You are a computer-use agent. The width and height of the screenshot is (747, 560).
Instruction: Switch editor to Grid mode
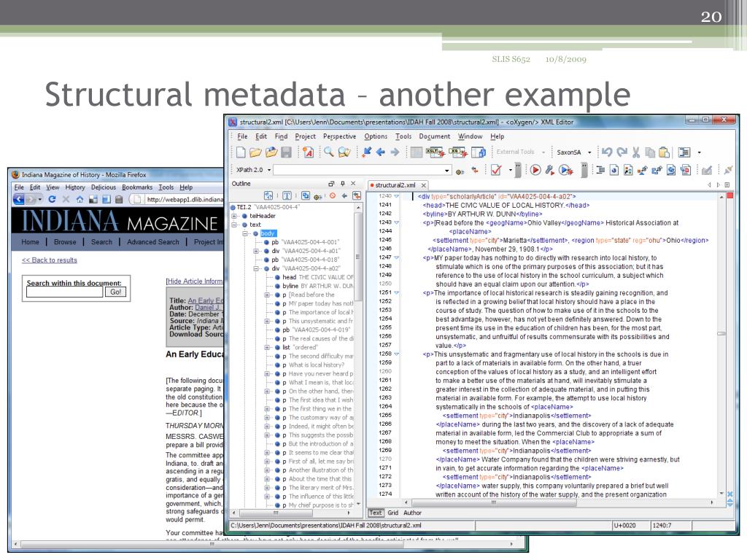pos(393,513)
